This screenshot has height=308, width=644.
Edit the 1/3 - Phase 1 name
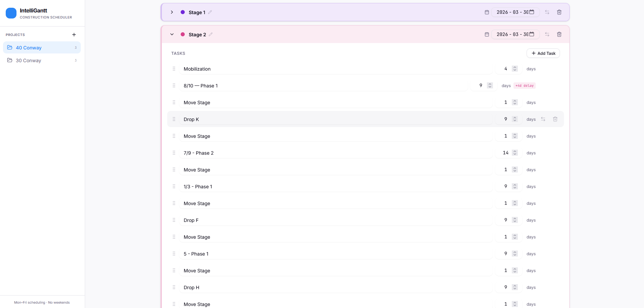tap(336, 186)
